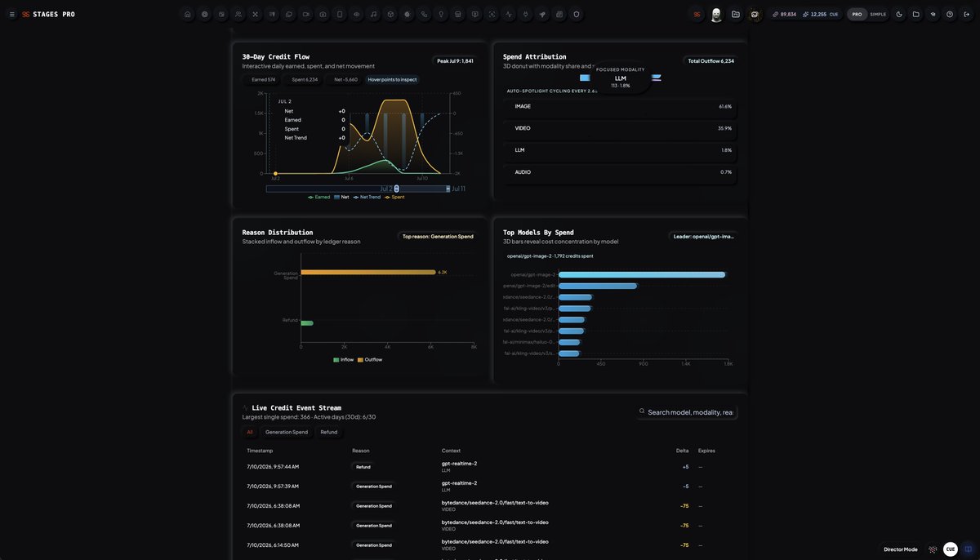This screenshot has width=980, height=560.
Task: Open the photo camera icon in toolbar
Action: 323,14
